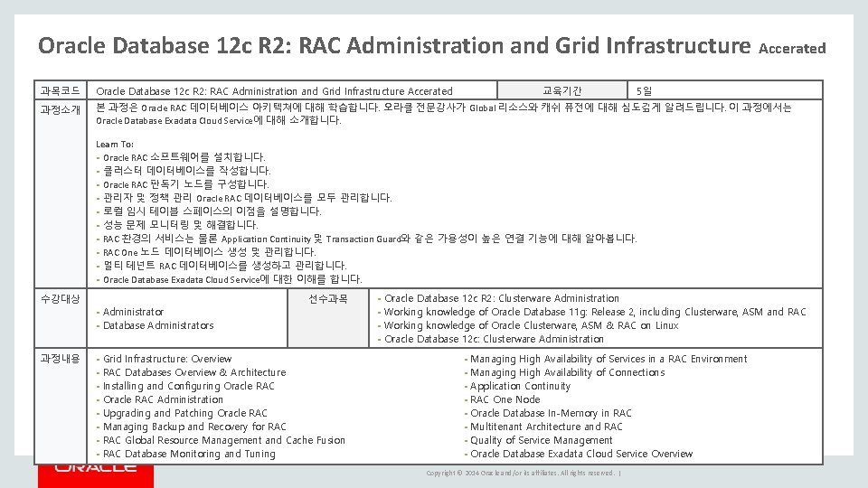The height and width of the screenshot is (488, 868).
Task: Click the '선수과목' cell
Action: point(328,317)
